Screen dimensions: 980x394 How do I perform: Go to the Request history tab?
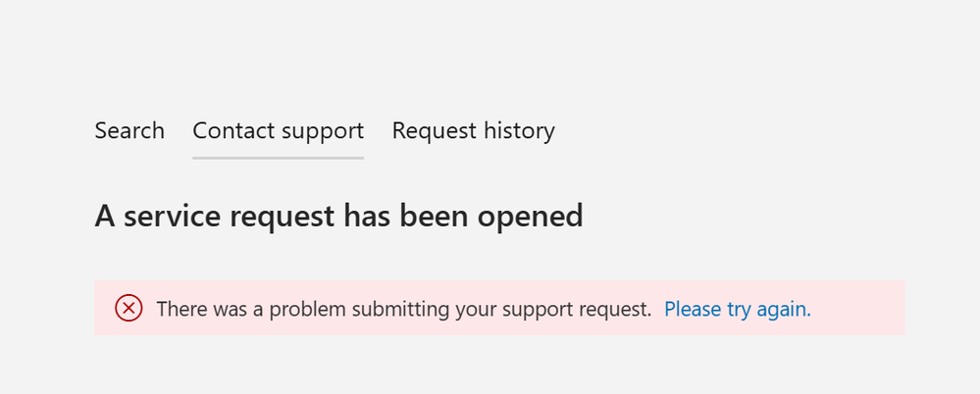tap(473, 131)
